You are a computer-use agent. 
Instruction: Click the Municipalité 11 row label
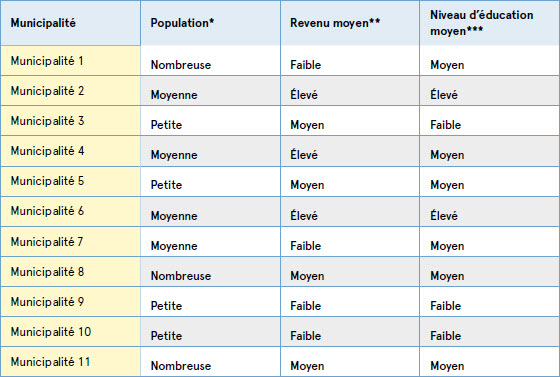click(70, 361)
